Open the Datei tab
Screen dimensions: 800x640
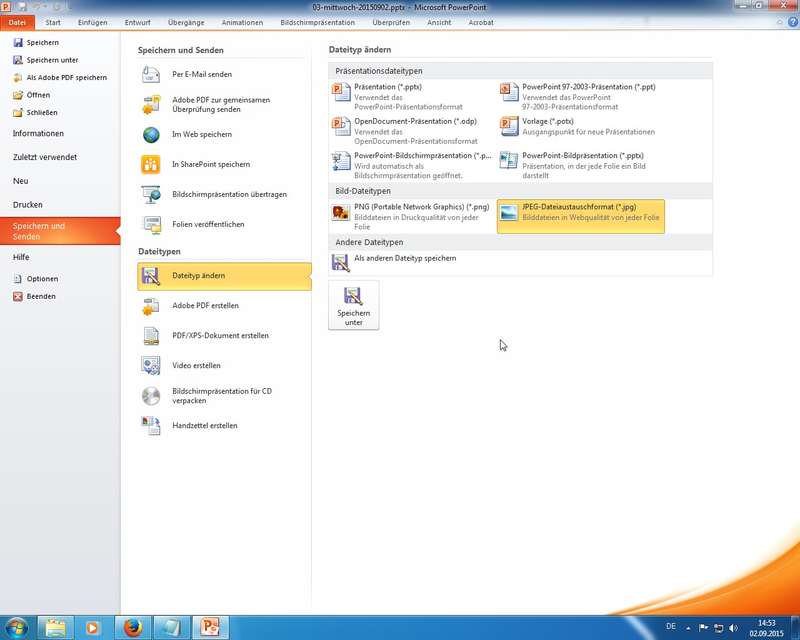(x=17, y=22)
